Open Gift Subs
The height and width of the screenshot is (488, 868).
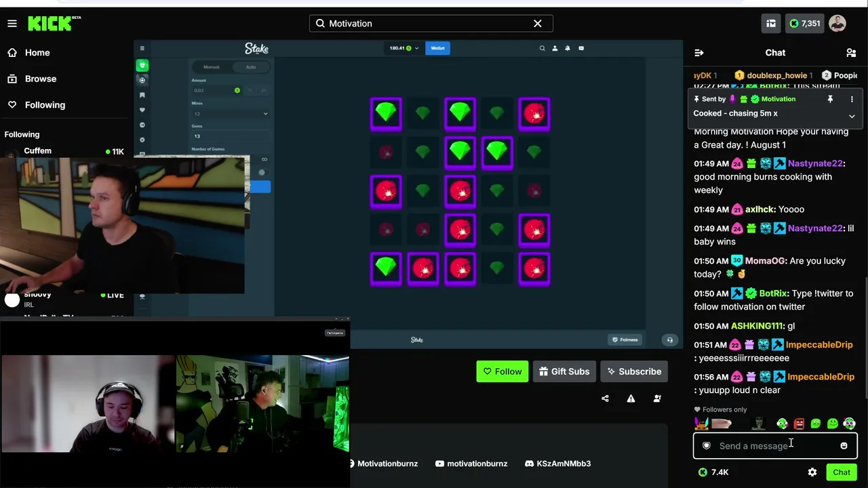click(x=564, y=371)
